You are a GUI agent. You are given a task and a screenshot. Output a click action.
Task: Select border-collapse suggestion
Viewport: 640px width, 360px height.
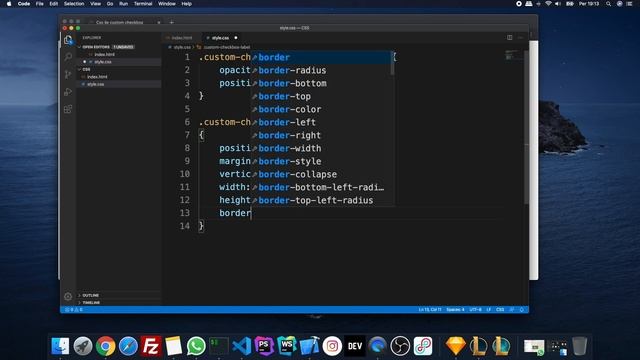point(321,175)
